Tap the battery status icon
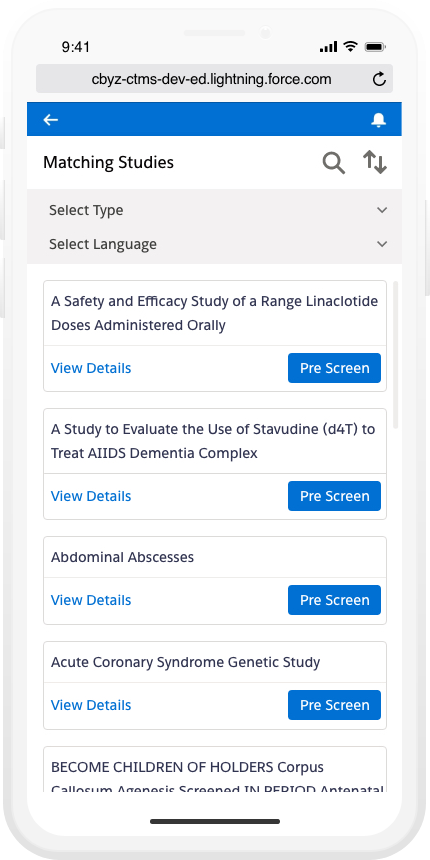The width and height of the screenshot is (430, 860). point(376,47)
